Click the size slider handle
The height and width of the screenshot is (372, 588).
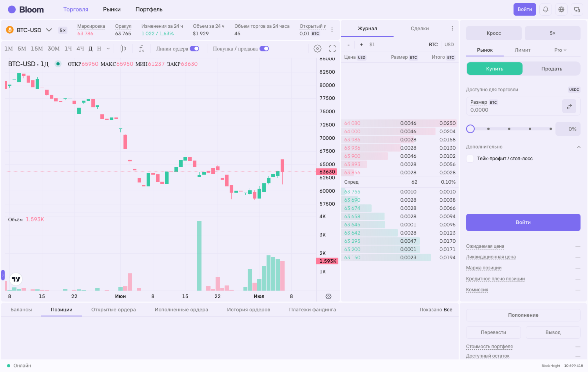pyautogui.click(x=470, y=129)
